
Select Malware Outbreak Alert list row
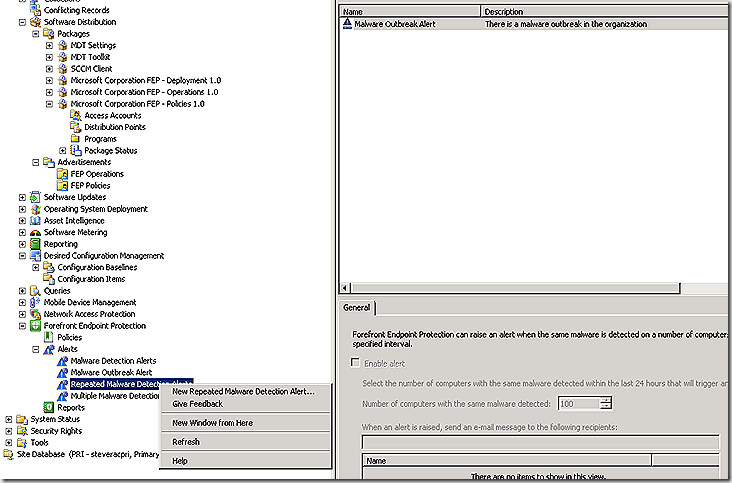coord(535,24)
